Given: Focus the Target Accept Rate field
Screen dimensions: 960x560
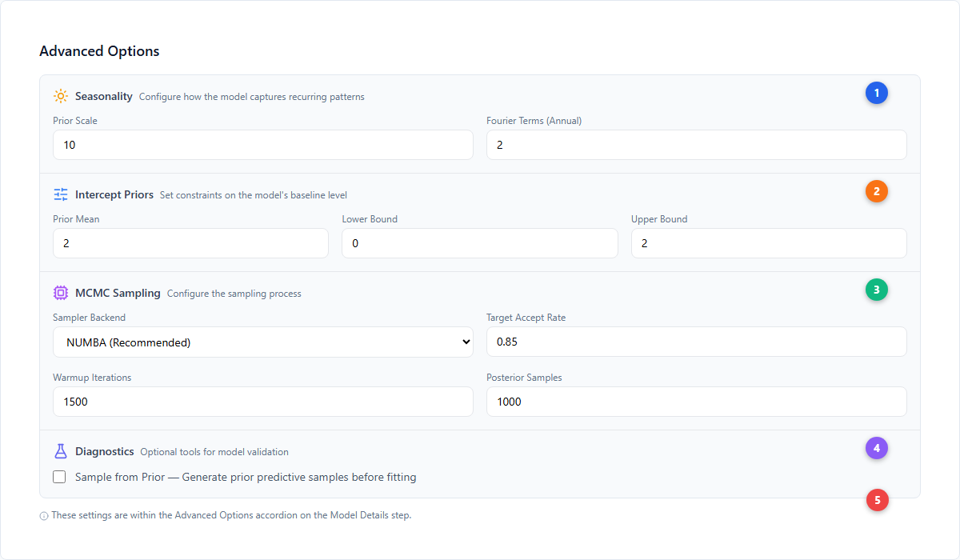Looking at the screenshot, I should (697, 342).
